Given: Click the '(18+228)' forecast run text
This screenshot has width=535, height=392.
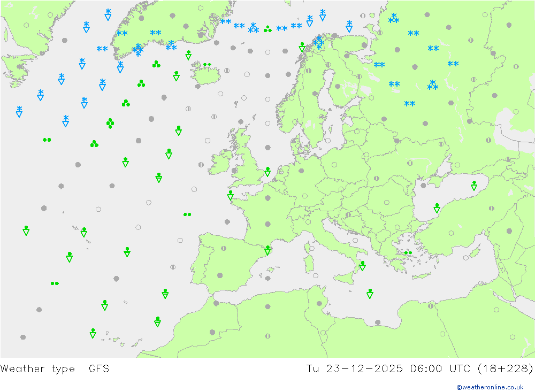Looking at the screenshot, I should (505, 368).
